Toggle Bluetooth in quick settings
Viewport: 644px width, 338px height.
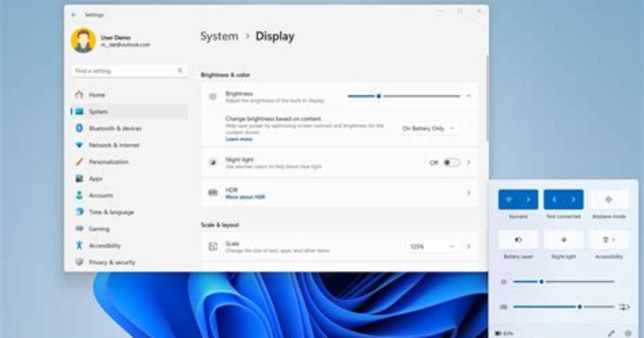coord(554,200)
